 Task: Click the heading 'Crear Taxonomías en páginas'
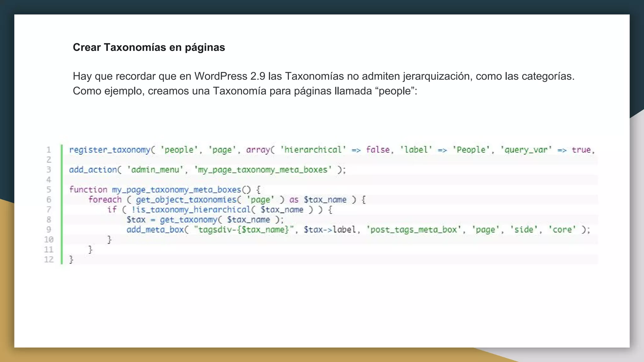tap(149, 47)
